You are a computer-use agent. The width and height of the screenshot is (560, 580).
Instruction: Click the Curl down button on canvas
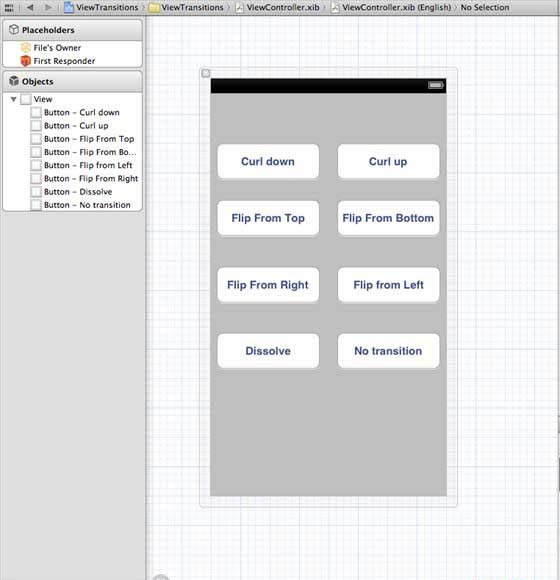(x=268, y=162)
